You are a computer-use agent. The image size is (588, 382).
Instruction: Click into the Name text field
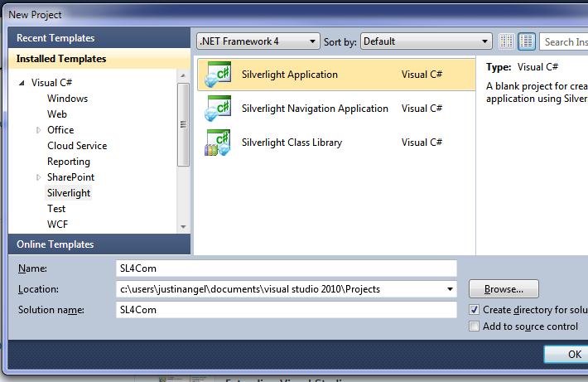(x=286, y=268)
